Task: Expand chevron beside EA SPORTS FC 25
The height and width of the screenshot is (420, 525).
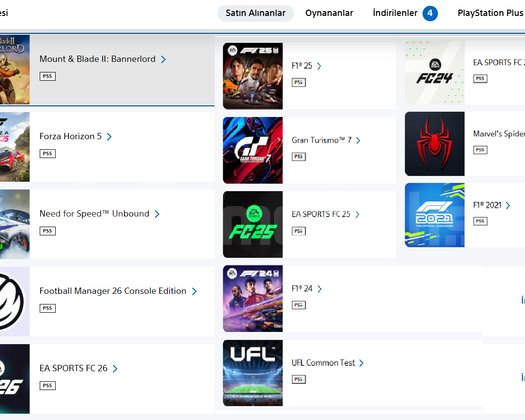Action: pyautogui.click(x=357, y=215)
